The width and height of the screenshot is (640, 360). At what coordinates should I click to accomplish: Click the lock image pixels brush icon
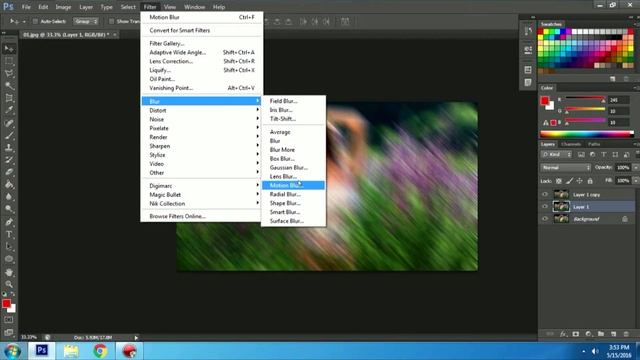tap(569, 181)
